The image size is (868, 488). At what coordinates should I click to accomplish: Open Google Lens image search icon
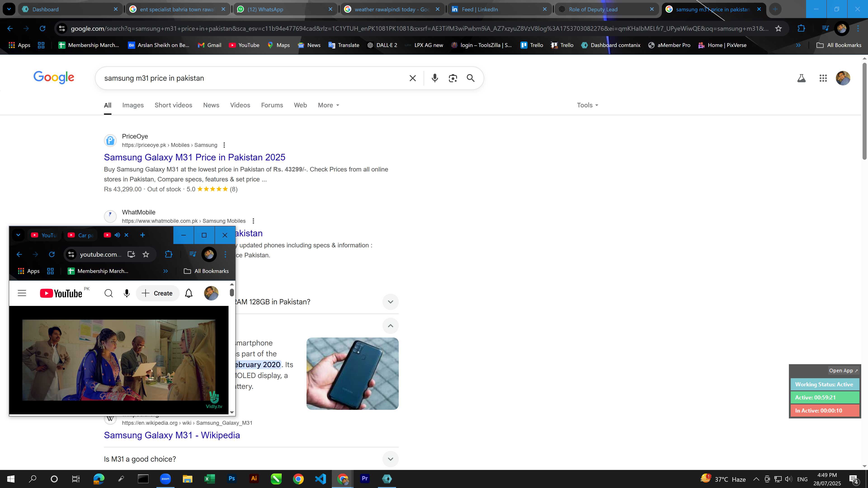(x=453, y=78)
